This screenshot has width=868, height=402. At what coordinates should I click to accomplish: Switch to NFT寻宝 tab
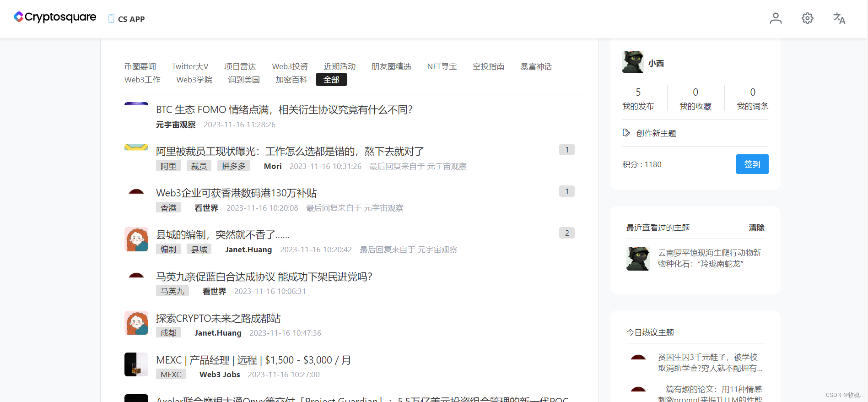[442, 66]
